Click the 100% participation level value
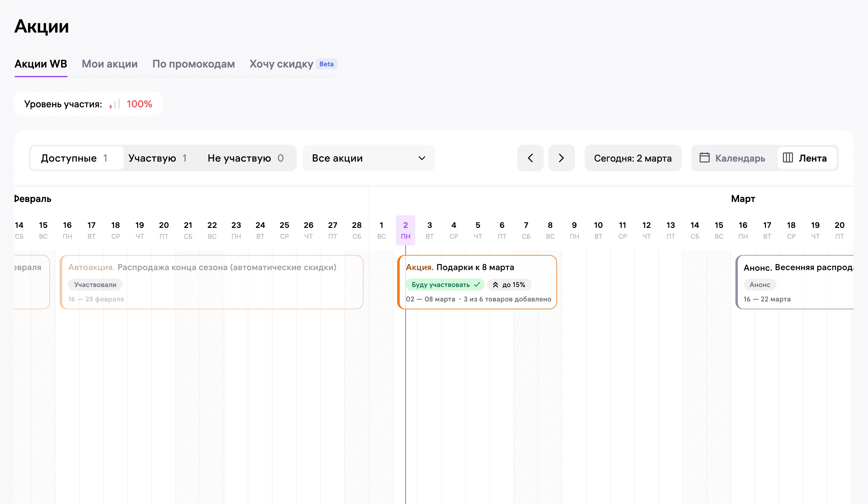Image resolution: width=868 pixels, height=504 pixels. point(140,104)
